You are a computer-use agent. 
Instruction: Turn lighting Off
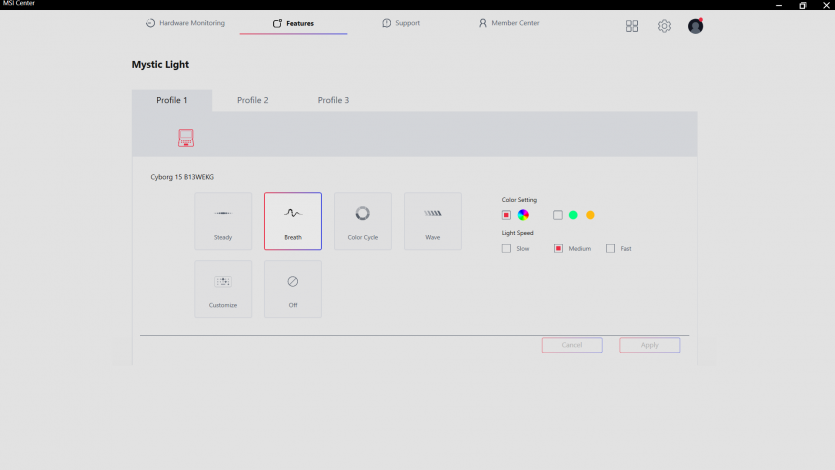pyautogui.click(x=293, y=289)
